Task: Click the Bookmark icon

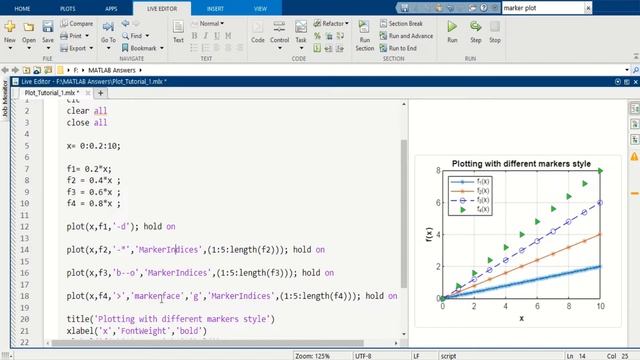Action: point(125,48)
